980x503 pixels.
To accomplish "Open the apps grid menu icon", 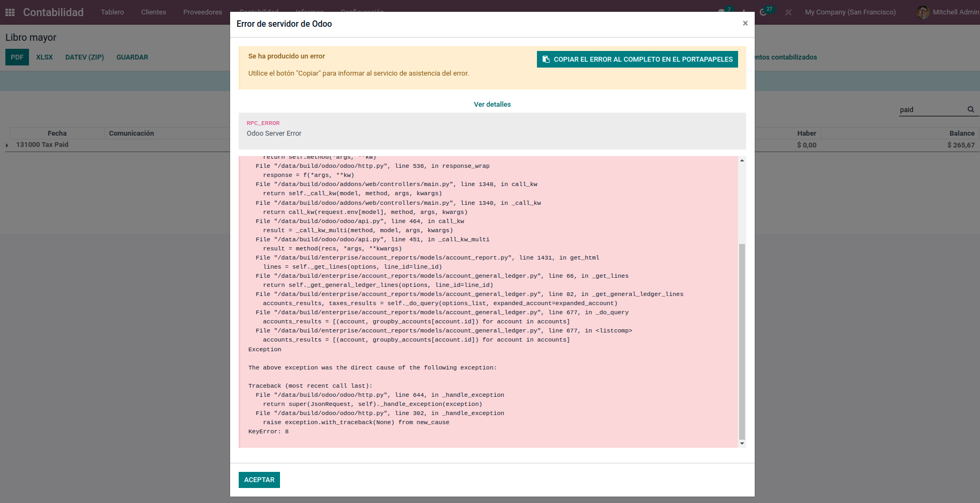I will coord(10,12).
